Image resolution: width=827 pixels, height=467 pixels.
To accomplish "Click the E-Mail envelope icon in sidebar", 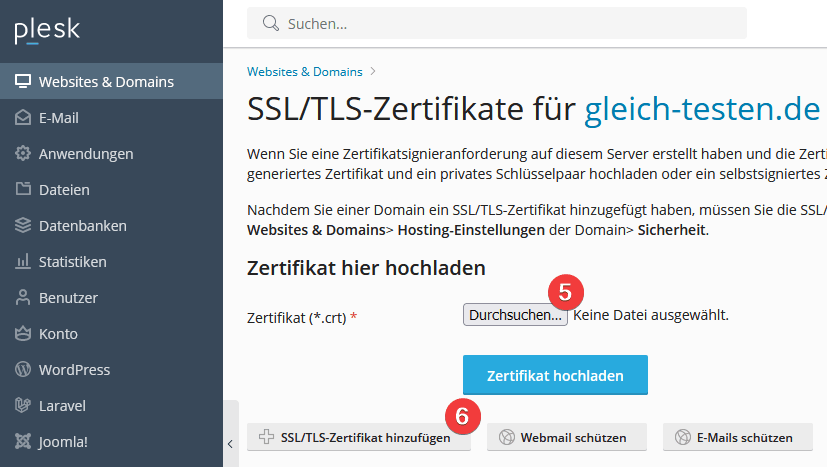I will 23,118.
